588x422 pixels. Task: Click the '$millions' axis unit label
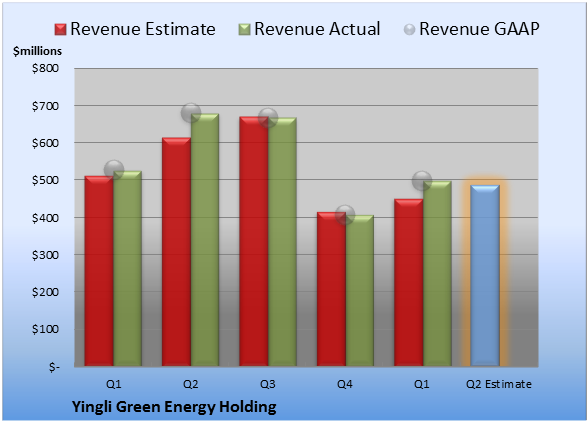coord(37,51)
